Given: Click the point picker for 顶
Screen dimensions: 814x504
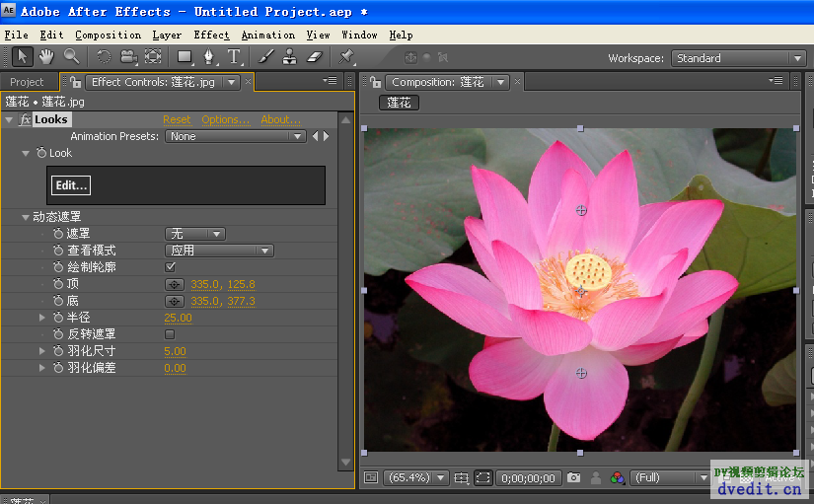Looking at the screenshot, I should (x=175, y=284).
